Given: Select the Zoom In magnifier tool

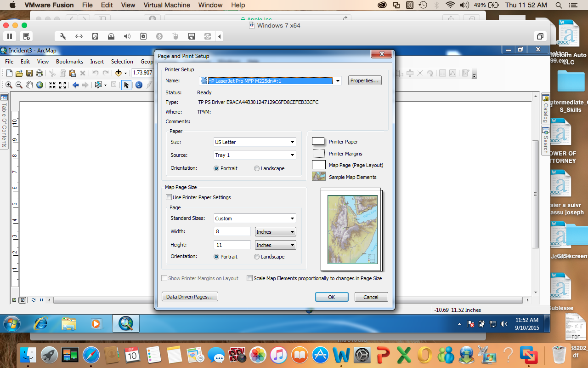Looking at the screenshot, I should (x=8, y=85).
